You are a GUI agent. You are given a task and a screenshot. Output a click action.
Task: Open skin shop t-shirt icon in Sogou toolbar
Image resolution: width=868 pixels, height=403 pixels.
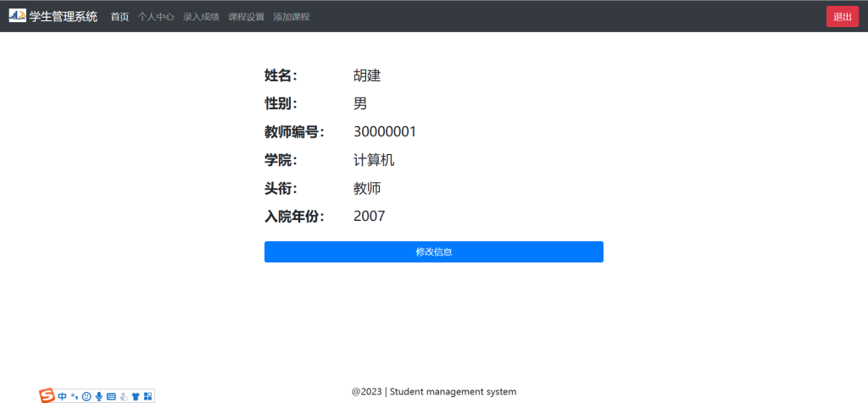coord(136,396)
